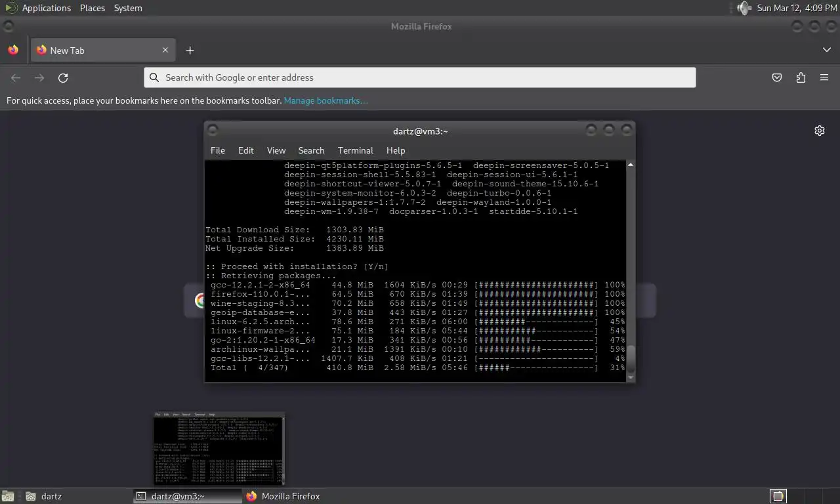Open the clock calendar in top panel
The width and height of the screenshot is (840, 504).
pyautogui.click(x=797, y=8)
